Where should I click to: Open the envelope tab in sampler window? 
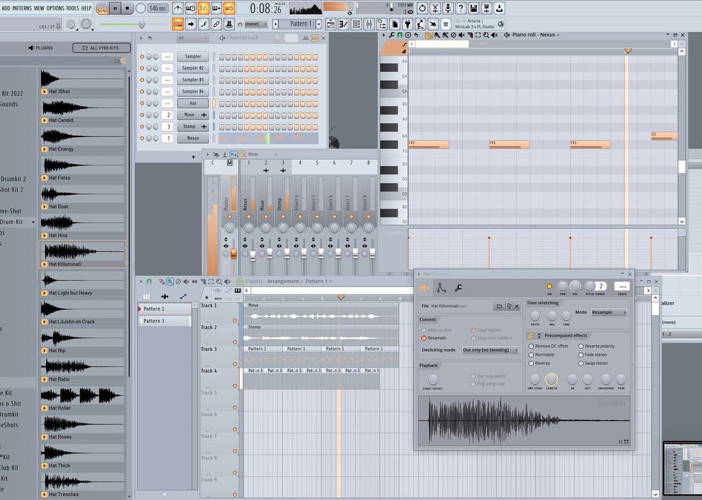pos(440,288)
